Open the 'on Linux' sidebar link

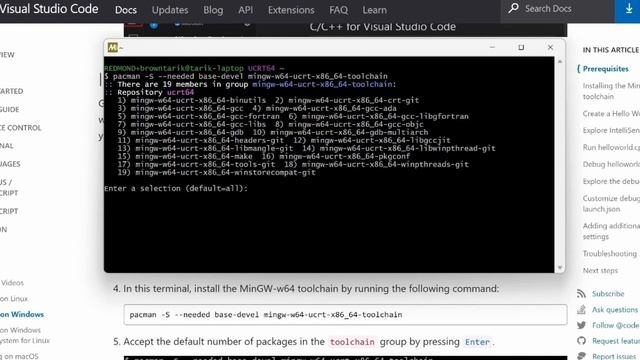pos(14,299)
